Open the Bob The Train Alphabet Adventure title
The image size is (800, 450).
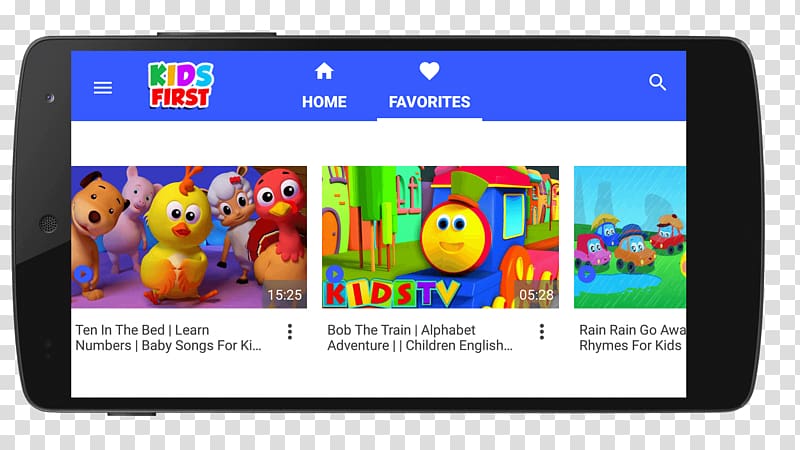pos(420,338)
